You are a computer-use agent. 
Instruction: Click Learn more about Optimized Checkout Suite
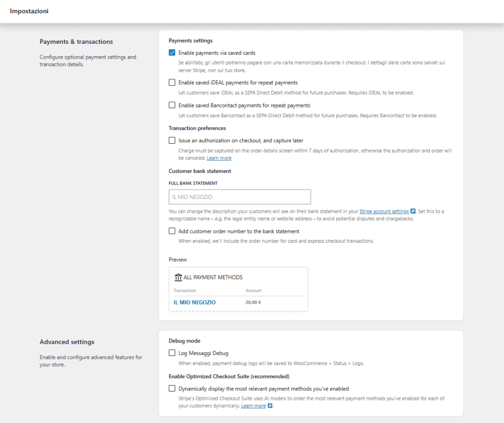click(254, 406)
